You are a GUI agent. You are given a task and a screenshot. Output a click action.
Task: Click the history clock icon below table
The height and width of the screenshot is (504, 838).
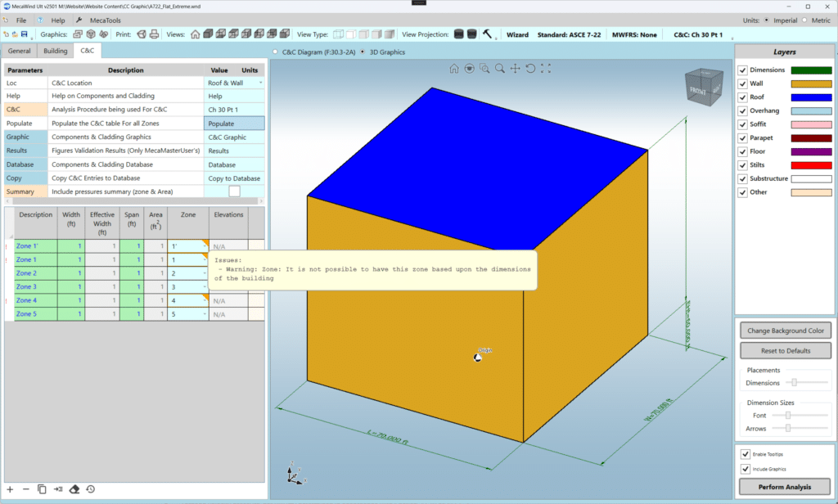tap(91, 489)
